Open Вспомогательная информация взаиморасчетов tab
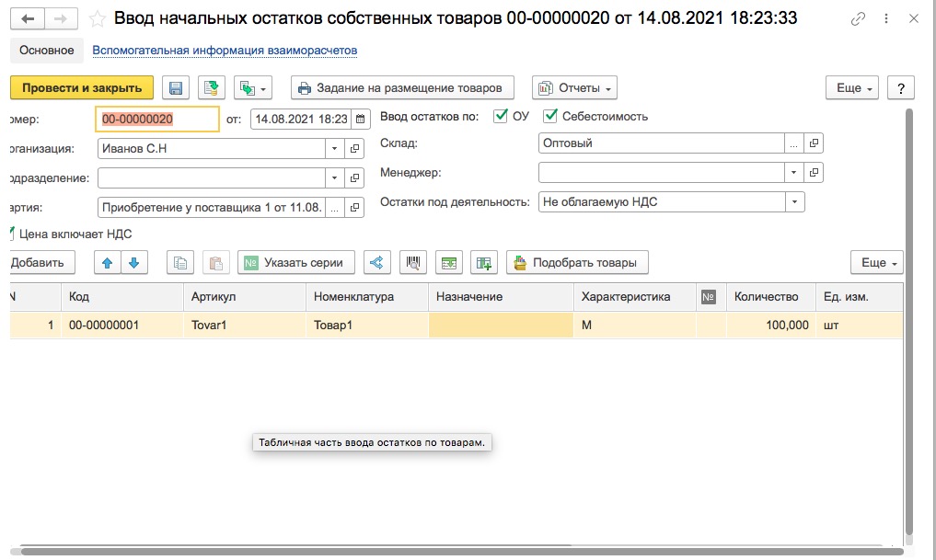The image size is (936, 560). point(225,51)
